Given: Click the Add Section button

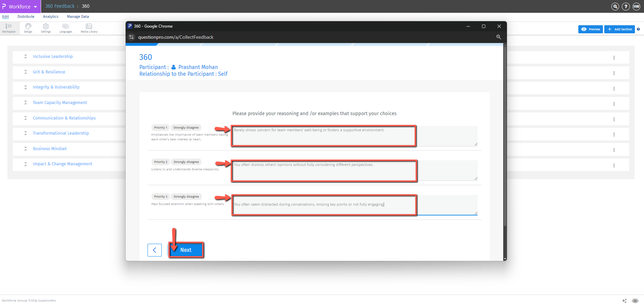Looking at the screenshot, I should click(x=619, y=29).
